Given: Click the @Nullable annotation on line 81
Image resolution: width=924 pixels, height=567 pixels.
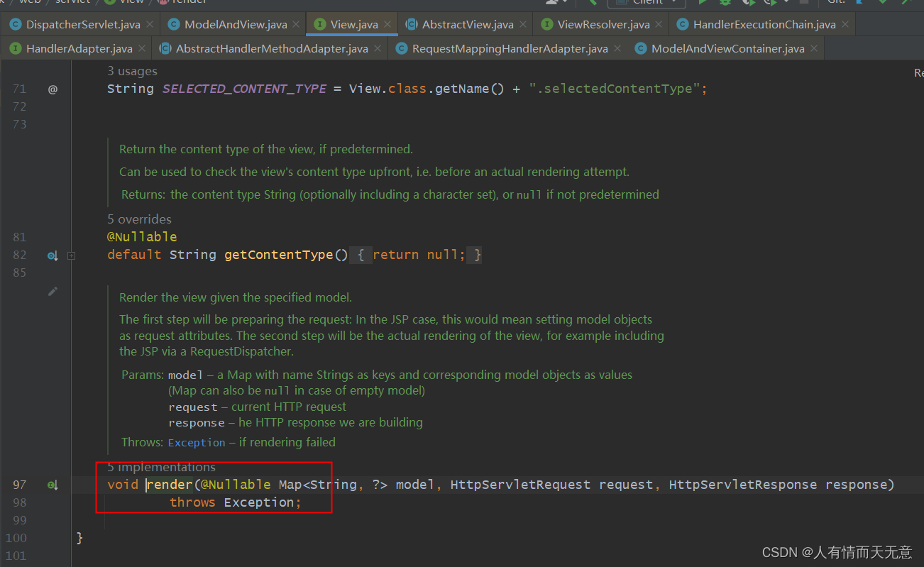Looking at the screenshot, I should click(x=142, y=237).
